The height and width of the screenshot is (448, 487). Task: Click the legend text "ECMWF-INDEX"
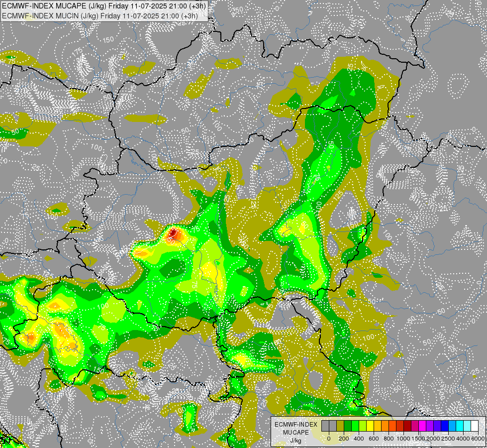[296, 425]
